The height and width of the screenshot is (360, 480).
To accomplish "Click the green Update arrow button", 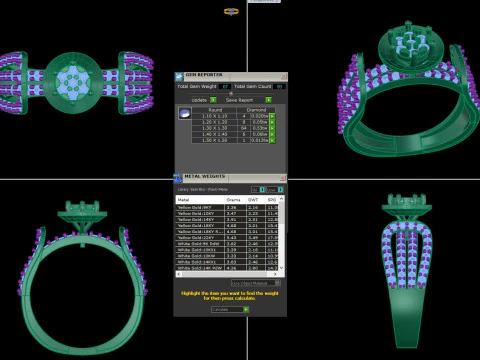I will (x=213, y=100).
